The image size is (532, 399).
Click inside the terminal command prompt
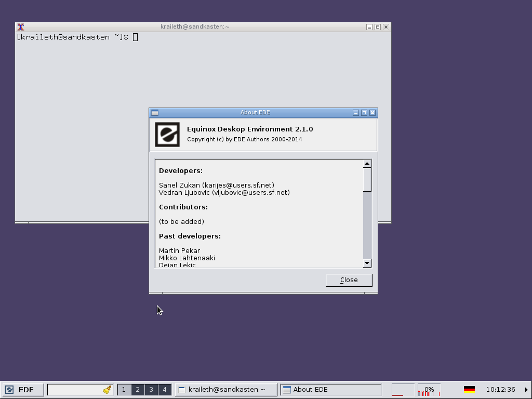pyautogui.click(x=135, y=37)
